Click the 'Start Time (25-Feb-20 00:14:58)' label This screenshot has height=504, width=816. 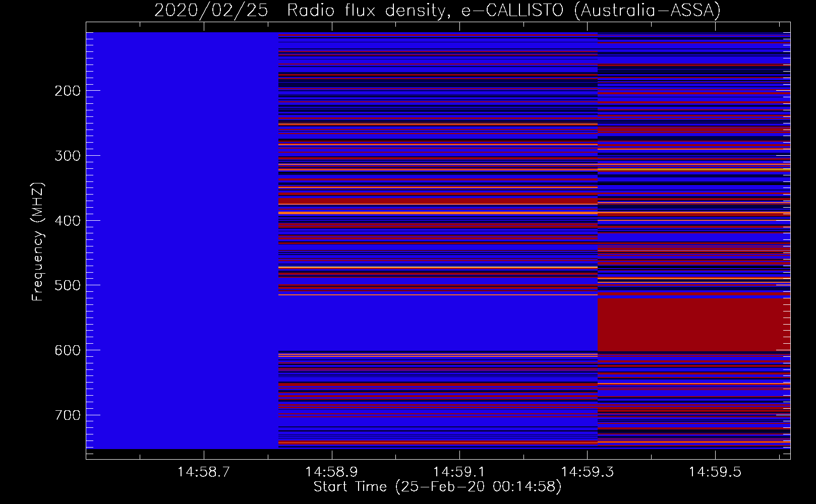(x=437, y=487)
